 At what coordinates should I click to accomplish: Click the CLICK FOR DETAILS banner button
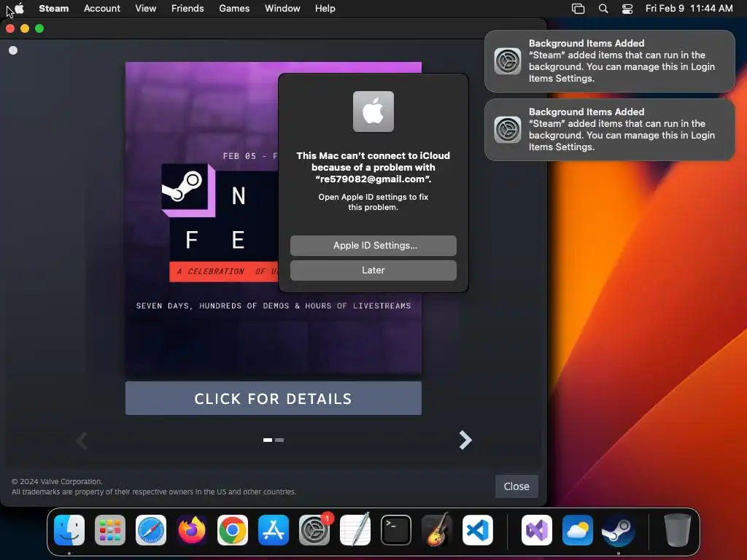pyautogui.click(x=274, y=398)
